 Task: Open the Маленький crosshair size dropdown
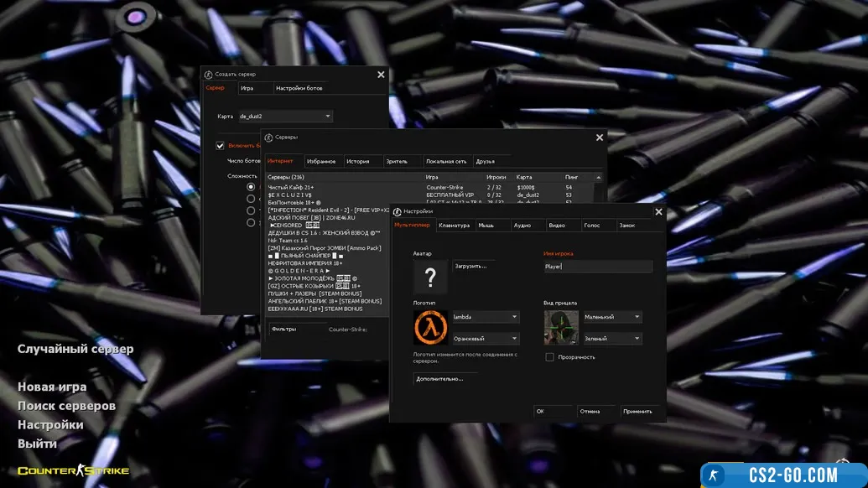tap(612, 317)
